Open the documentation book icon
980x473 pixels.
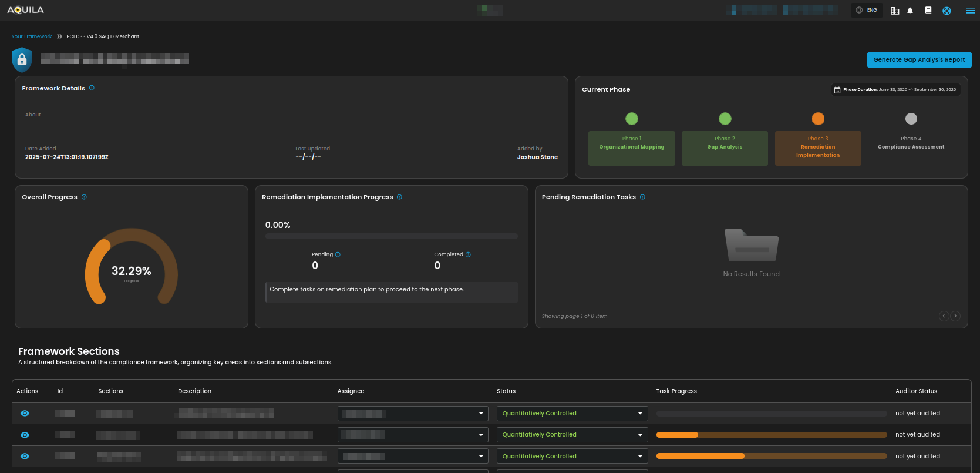pos(928,10)
